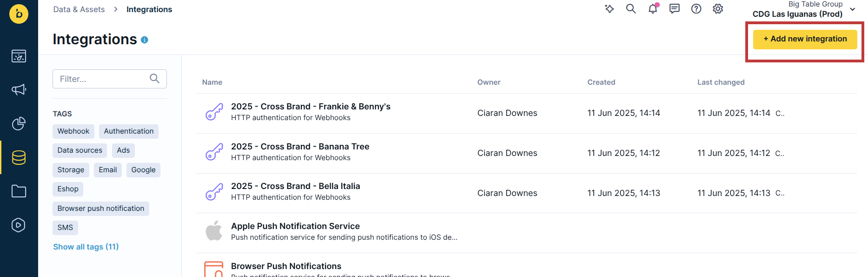Click the TAGS section label
Image resolution: width=868 pixels, height=277 pixels.
pos(62,114)
